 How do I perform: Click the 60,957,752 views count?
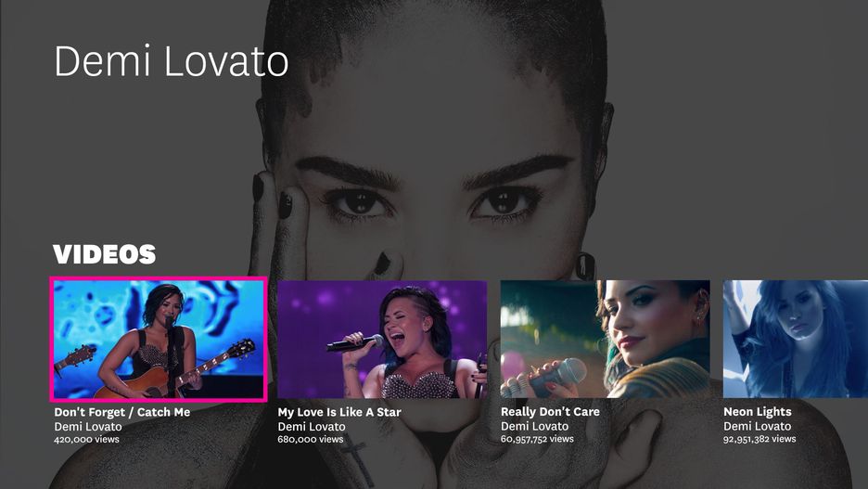537,439
